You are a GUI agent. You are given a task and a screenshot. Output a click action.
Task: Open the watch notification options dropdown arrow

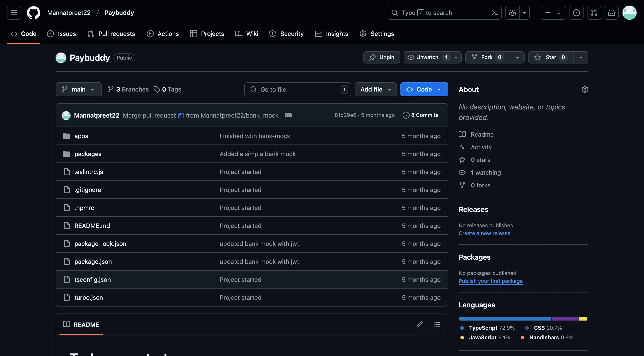456,57
